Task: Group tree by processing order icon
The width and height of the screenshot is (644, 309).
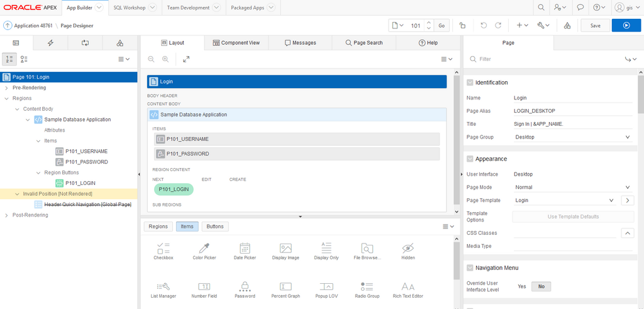Action: click(x=9, y=59)
